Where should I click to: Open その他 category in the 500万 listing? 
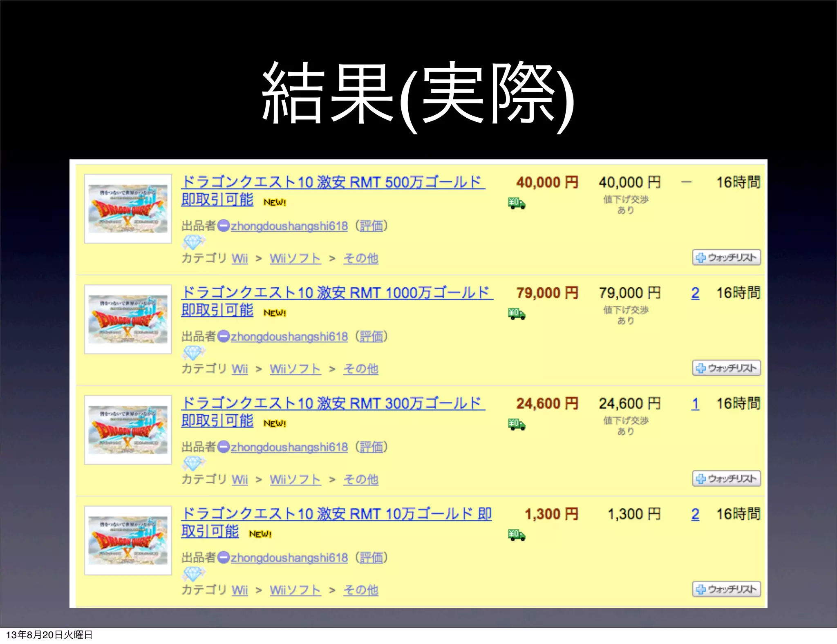click(361, 258)
